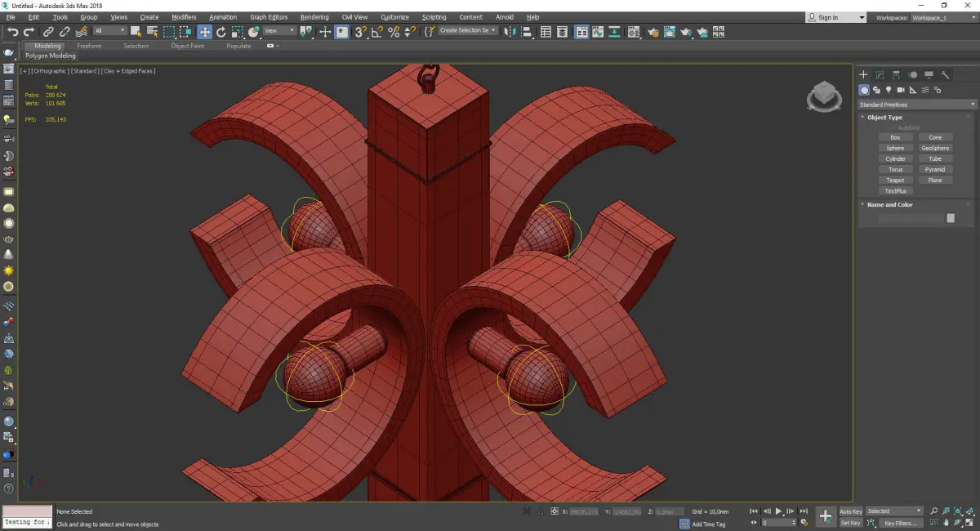Toggle the Selection Lock padlock
The image size is (980, 531).
pos(540,511)
